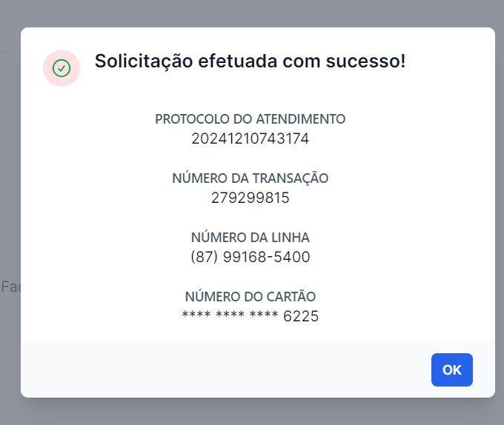504x425 pixels.
Task: Click the partially hidden 'Fa' text behind dialog
Action: coord(10,287)
